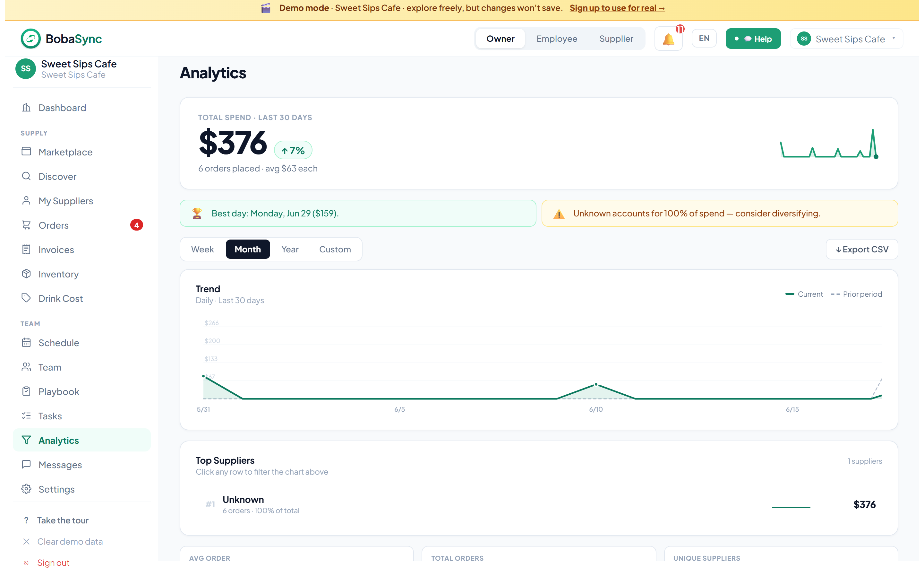Click the trophy icon in best day banner

[197, 213]
